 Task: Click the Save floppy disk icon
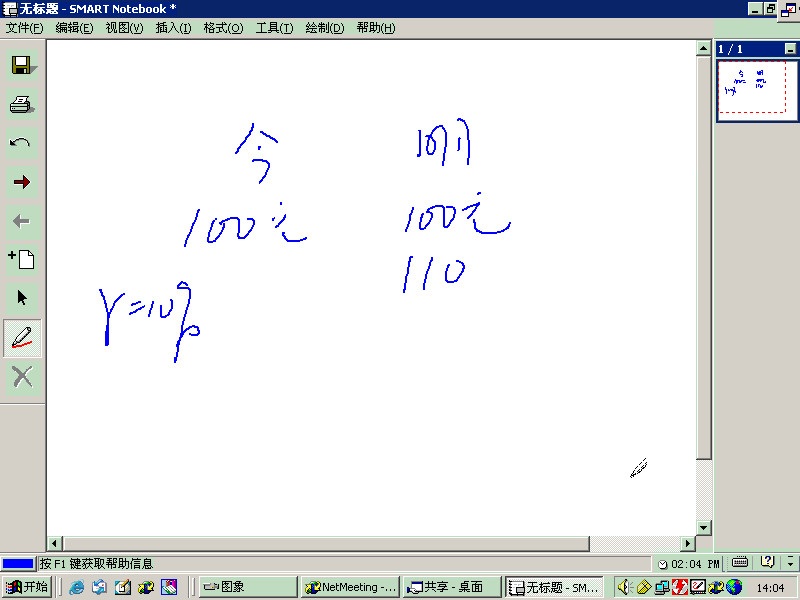tap(21, 65)
